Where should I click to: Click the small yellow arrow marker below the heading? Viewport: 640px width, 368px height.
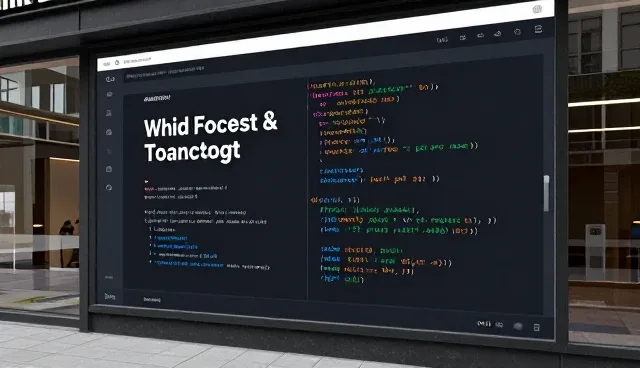pyautogui.click(x=146, y=181)
